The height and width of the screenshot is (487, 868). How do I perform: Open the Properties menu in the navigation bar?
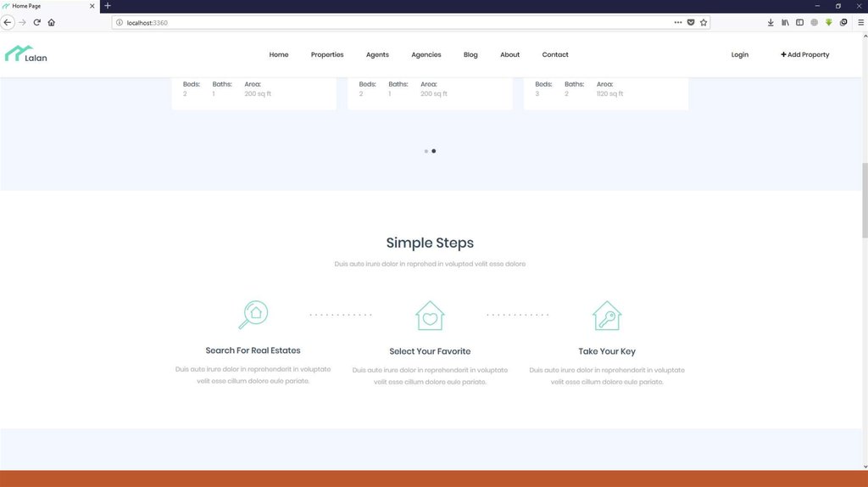click(327, 54)
